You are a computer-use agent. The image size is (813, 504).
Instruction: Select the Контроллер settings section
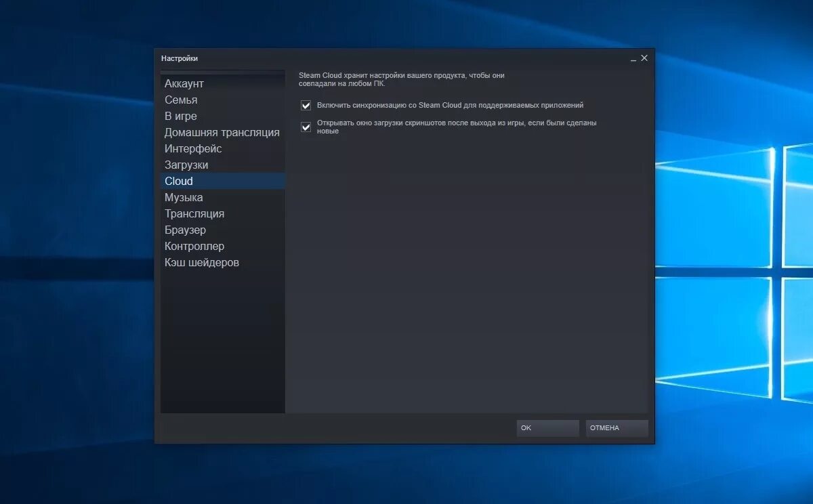point(223,246)
